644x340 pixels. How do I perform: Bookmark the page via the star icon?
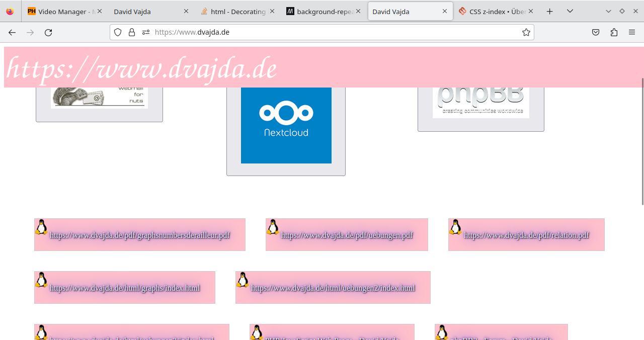coord(526,32)
